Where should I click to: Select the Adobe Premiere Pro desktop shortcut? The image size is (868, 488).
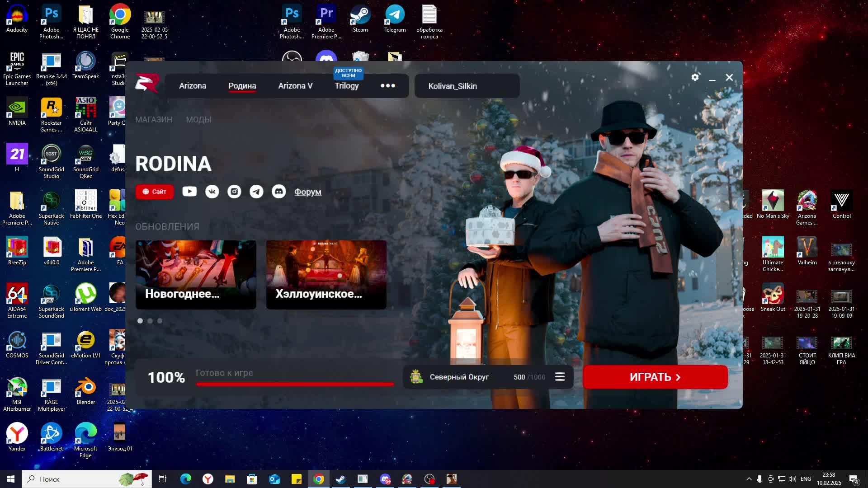(326, 22)
